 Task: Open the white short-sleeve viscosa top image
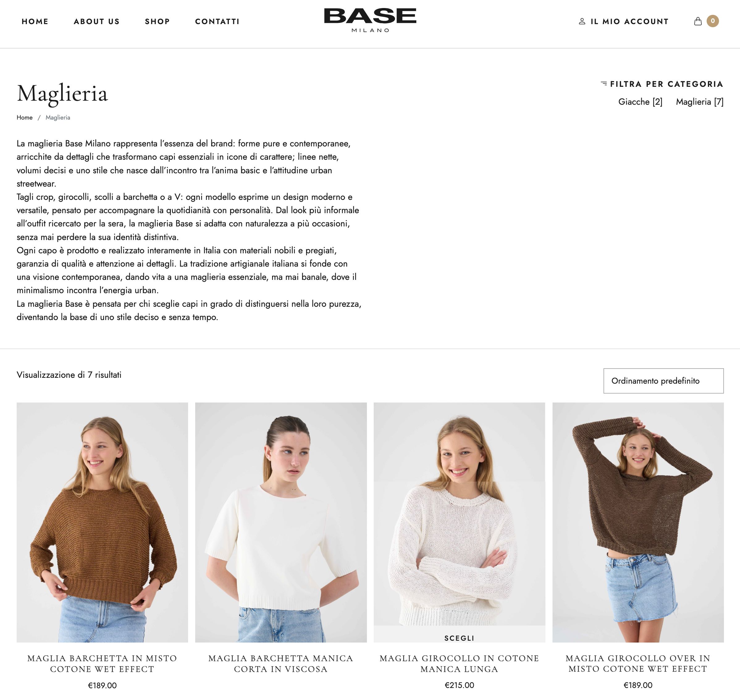(280, 522)
